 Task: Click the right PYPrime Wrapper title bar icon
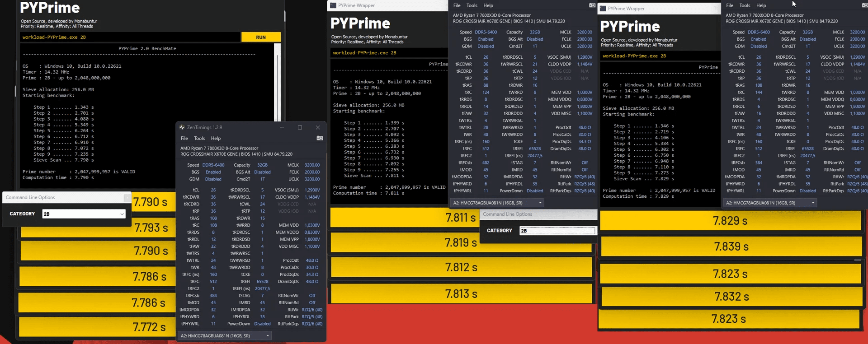click(603, 9)
